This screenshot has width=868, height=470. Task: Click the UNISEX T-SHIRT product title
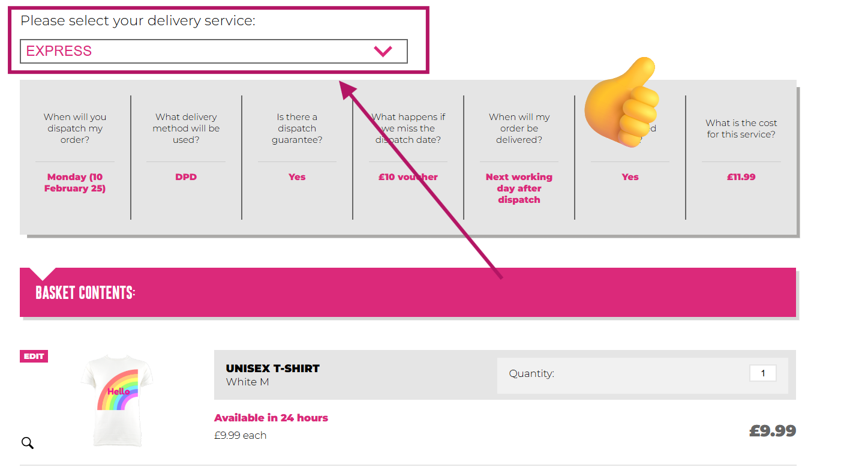272,368
